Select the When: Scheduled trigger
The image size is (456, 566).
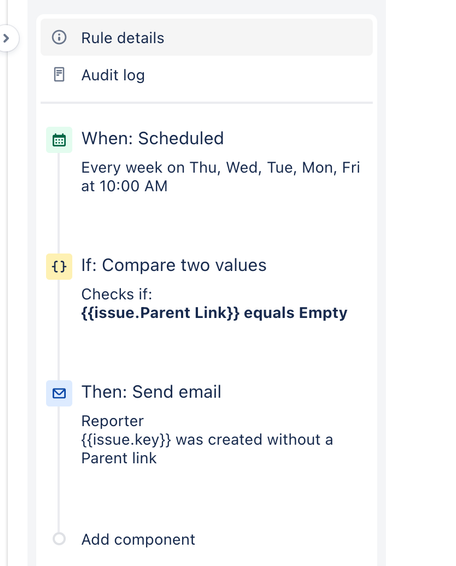click(x=152, y=139)
